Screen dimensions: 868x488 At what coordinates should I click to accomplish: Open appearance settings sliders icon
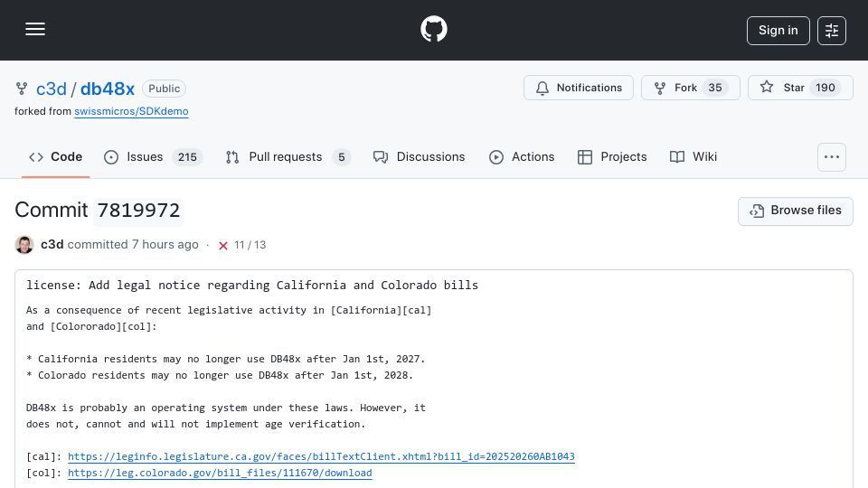coord(832,31)
